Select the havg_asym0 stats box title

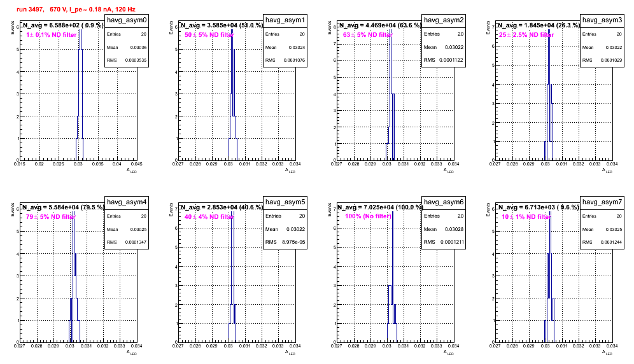pyautogui.click(x=127, y=20)
